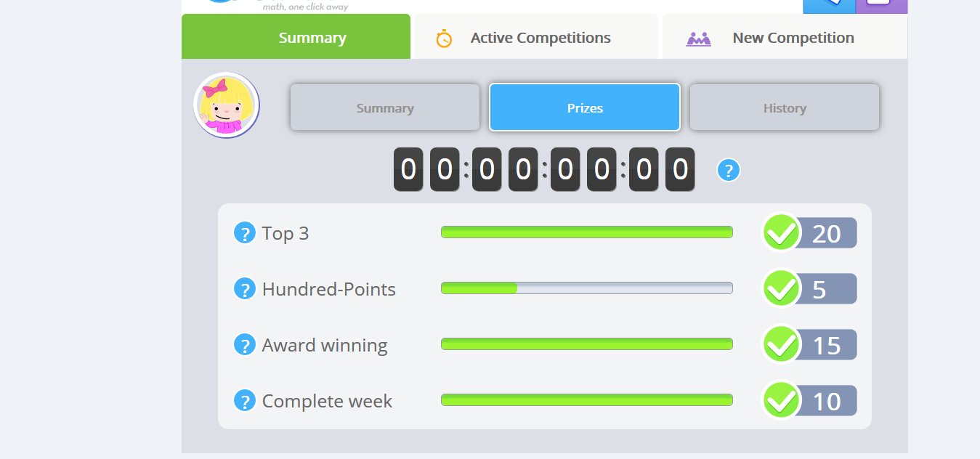Click the stopwatch icon on Active Competitions
The width and height of the screenshot is (980, 459).
[444, 38]
